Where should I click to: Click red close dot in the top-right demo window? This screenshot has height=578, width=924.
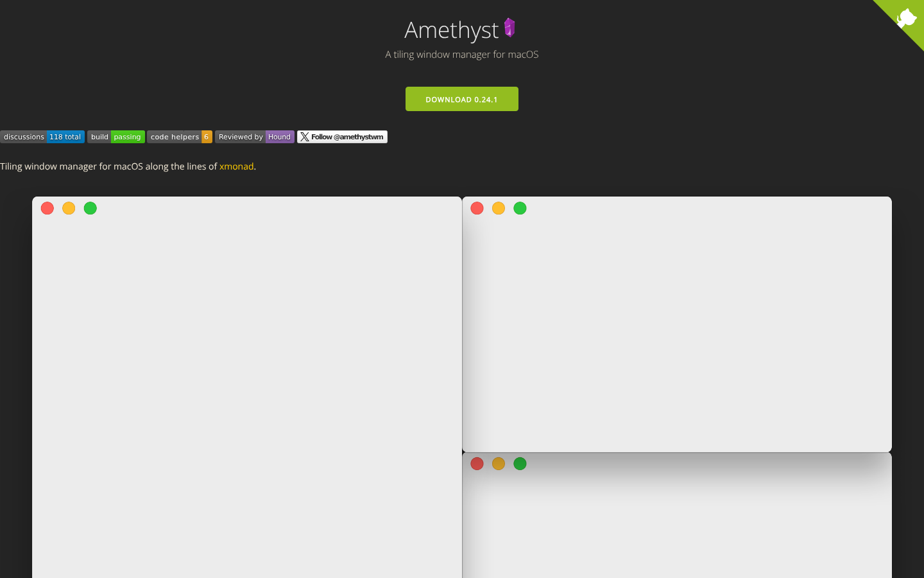coord(477,208)
